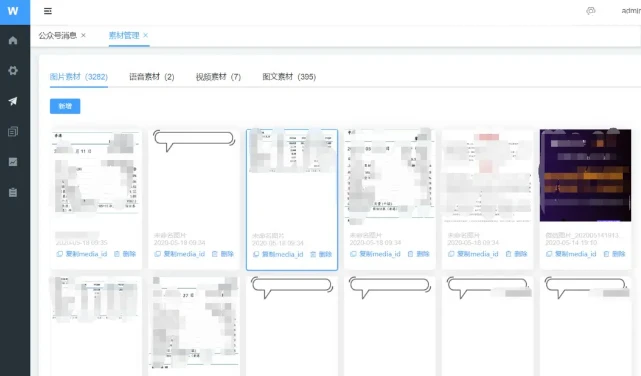Image resolution: width=641 pixels, height=376 pixels.
Task: Select the 图片素材 (3282) tab
Action: (x=79, y=77)
